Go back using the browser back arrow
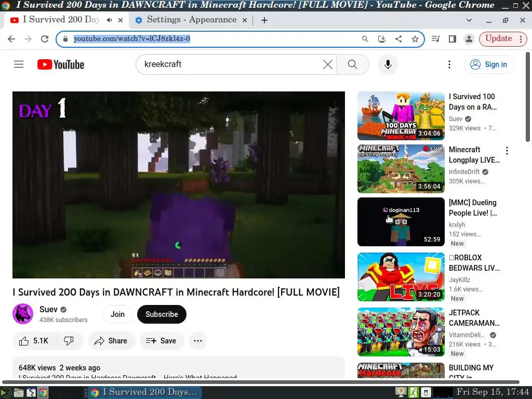The height and width of the screenshot is (399, 532). (11, 39)
